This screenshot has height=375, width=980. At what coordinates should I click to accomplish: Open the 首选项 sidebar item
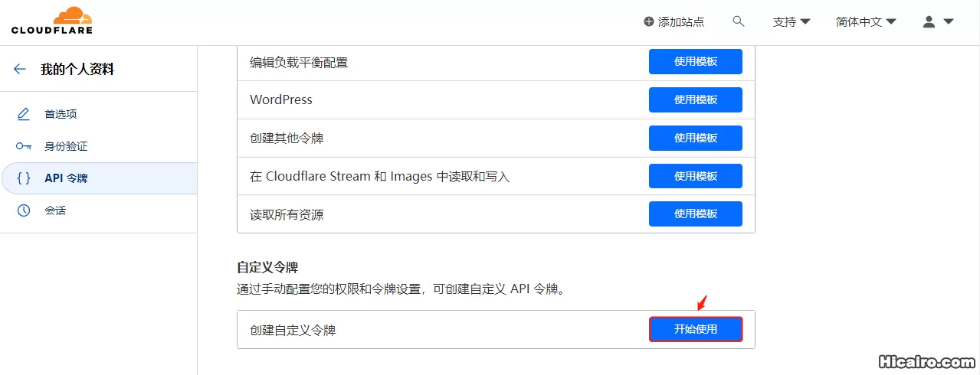tap(61, 114)
